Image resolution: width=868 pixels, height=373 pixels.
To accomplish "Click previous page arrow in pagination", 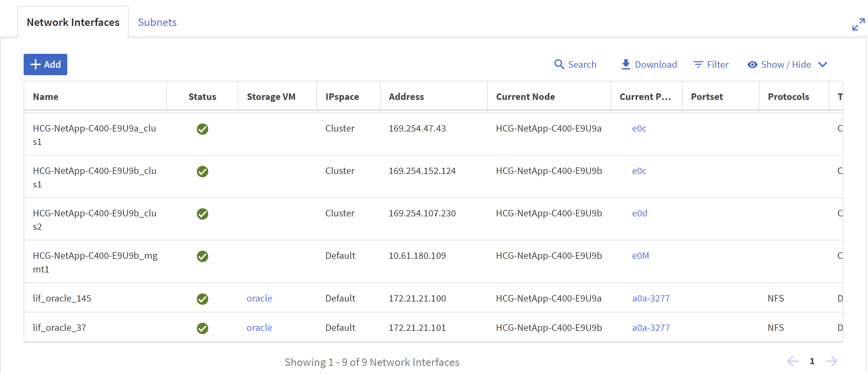I will click(x=792, y=361).
